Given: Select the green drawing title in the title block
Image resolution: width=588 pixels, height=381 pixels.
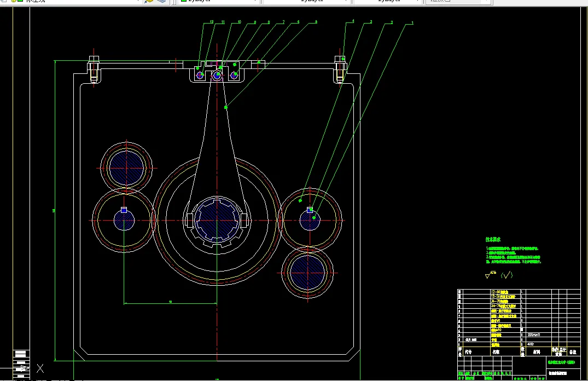Looking at the screenshot, I should 561,362.
